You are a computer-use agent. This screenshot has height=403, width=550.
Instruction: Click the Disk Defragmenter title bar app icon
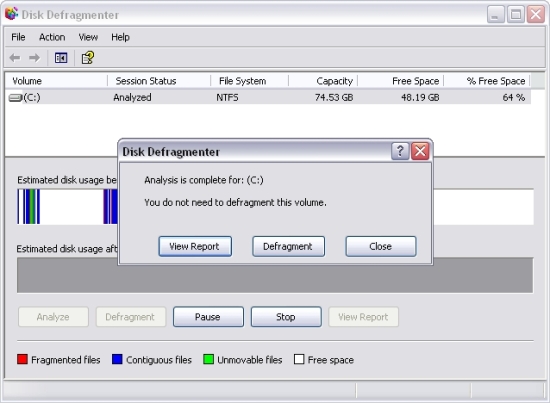(11, 14)
